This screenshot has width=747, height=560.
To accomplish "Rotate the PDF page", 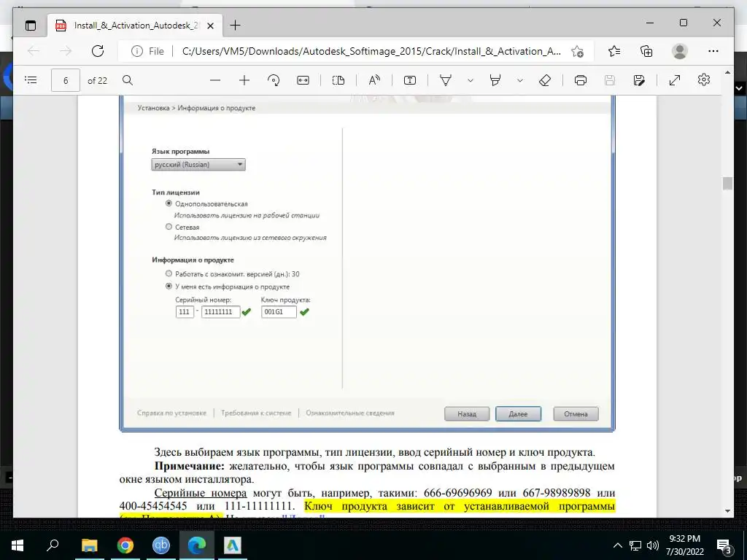I will pyautogui.click(x=274, y=80).
